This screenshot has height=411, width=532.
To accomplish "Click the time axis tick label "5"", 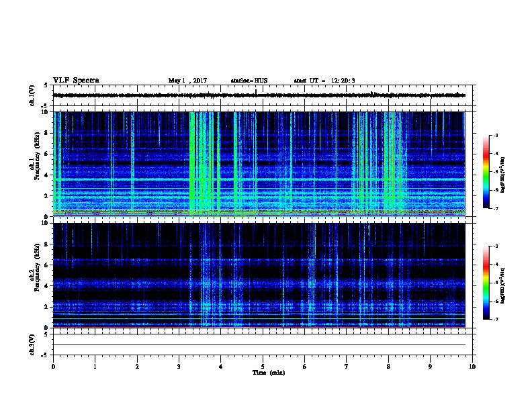I will click(x=263, y=367).
